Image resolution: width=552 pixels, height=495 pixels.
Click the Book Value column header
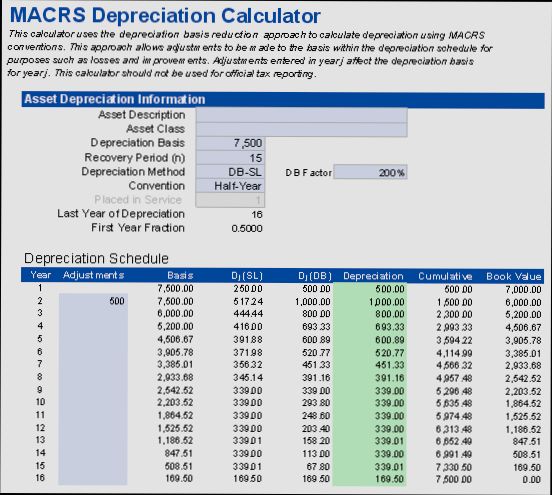[x=514, y=277]
